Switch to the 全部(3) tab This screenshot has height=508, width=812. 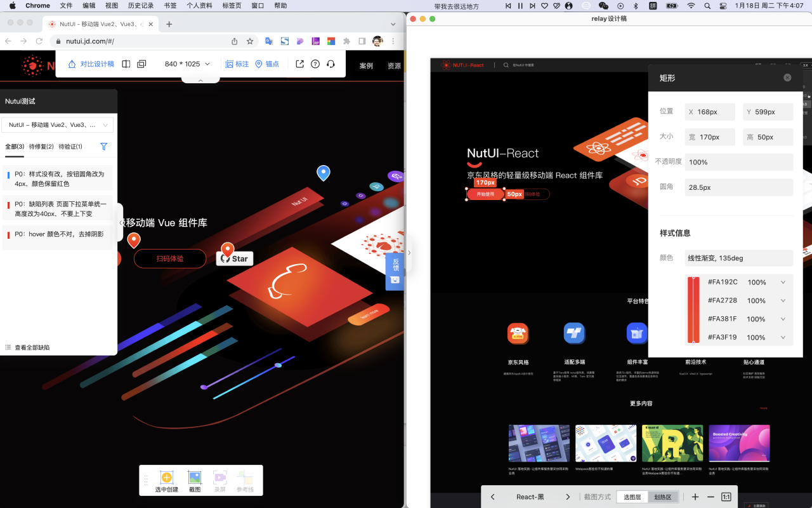[15, 147]
